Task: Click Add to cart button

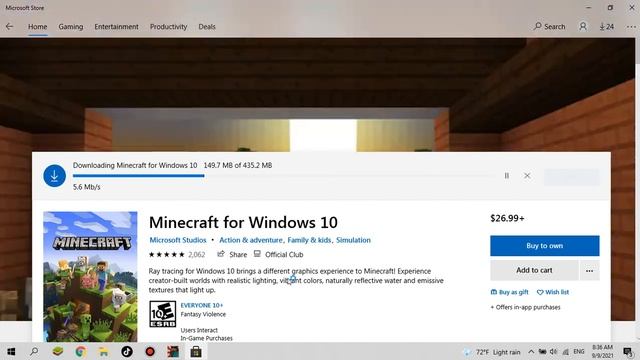Action: click(x=534, y=270)
